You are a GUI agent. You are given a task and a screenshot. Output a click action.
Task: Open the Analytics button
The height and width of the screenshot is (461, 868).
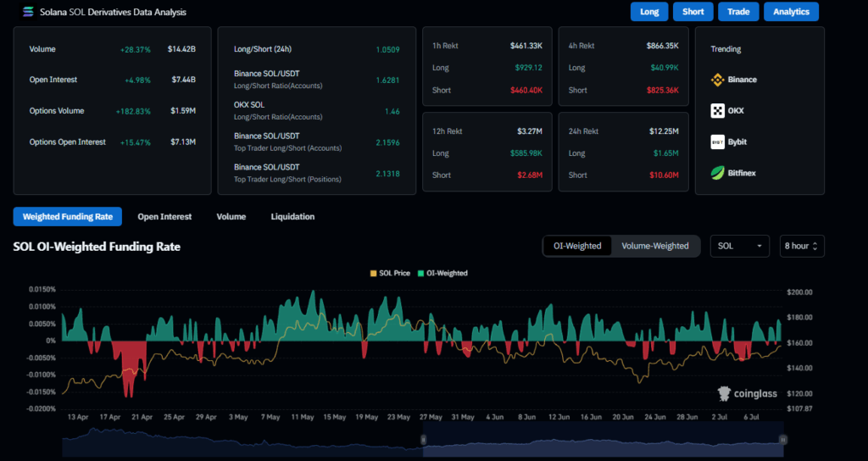point(791,12)
